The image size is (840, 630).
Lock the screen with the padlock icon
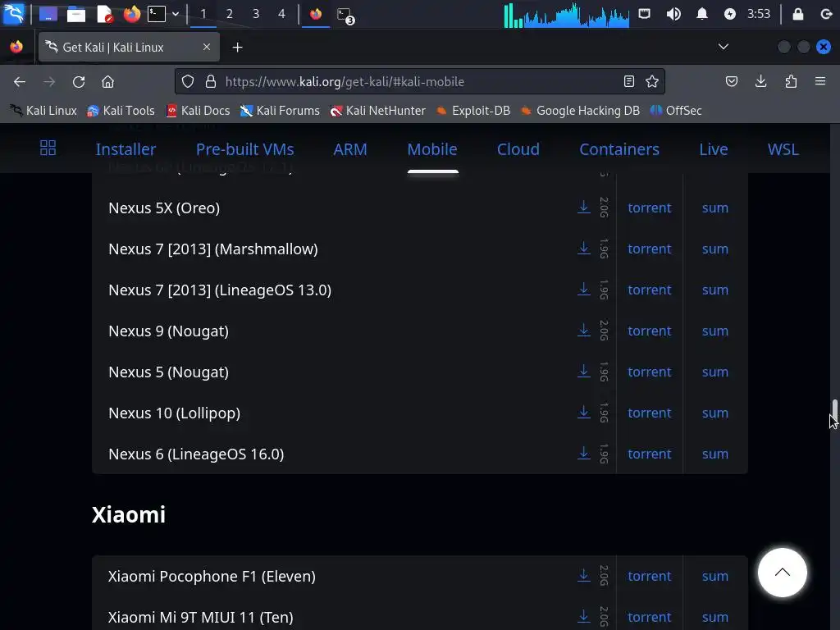797,14
